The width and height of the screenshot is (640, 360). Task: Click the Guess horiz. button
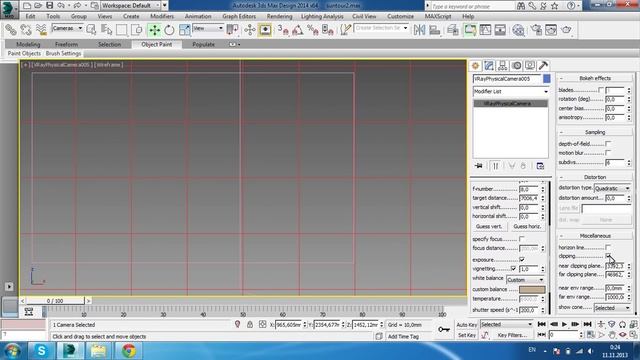point(527,226)
